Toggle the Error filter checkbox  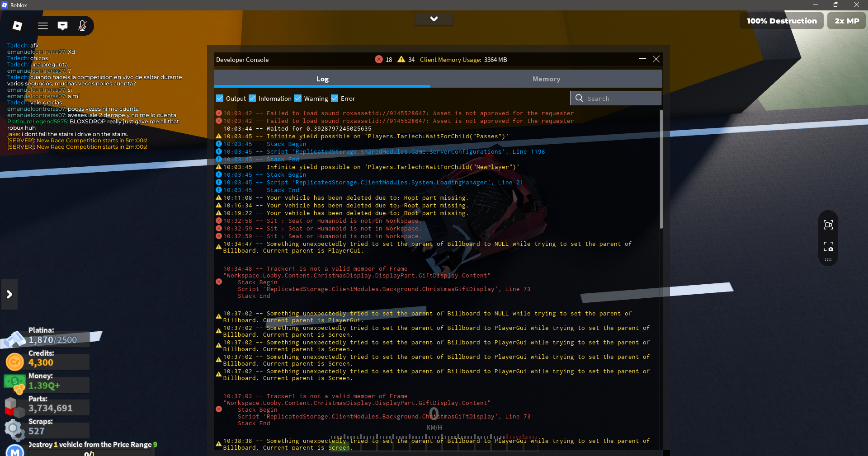335,98
